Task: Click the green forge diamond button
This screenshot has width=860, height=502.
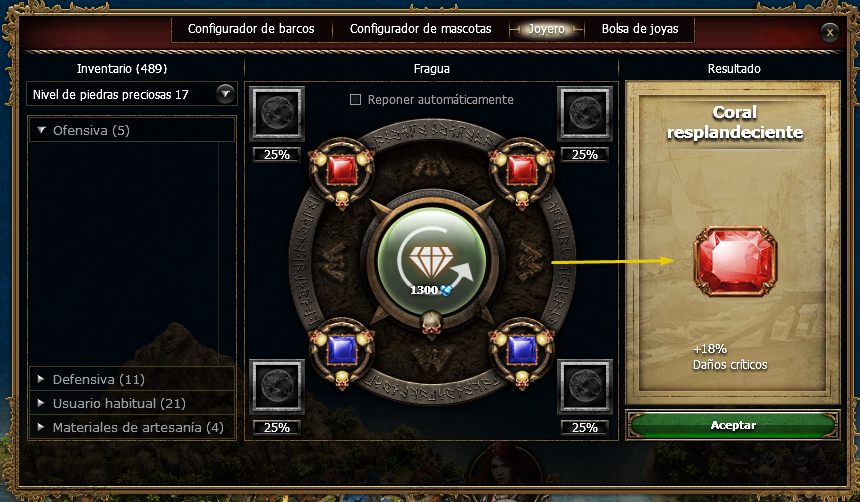Action: [431, 261]
